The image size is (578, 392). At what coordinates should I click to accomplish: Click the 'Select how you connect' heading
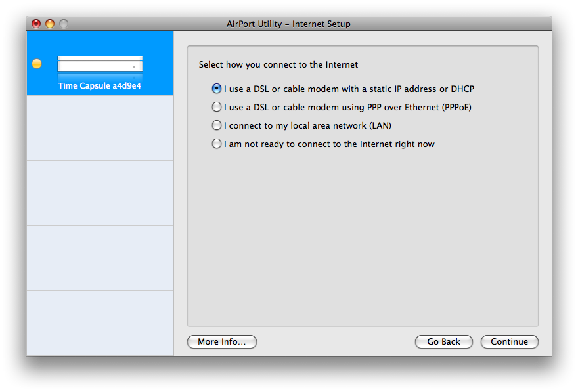coord(278,65)
